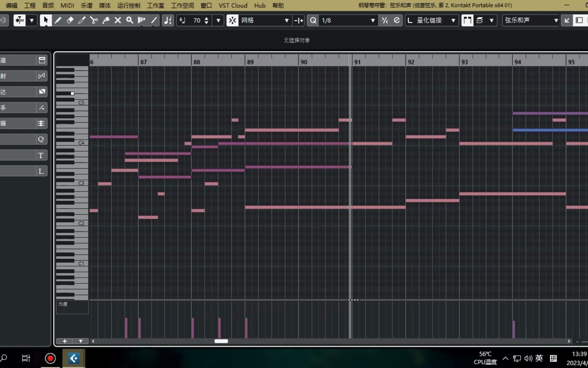Open quantize panel e icon
The height and width of the screenshot is (368, 588).
pyautogui.click(x=397, y=20)
